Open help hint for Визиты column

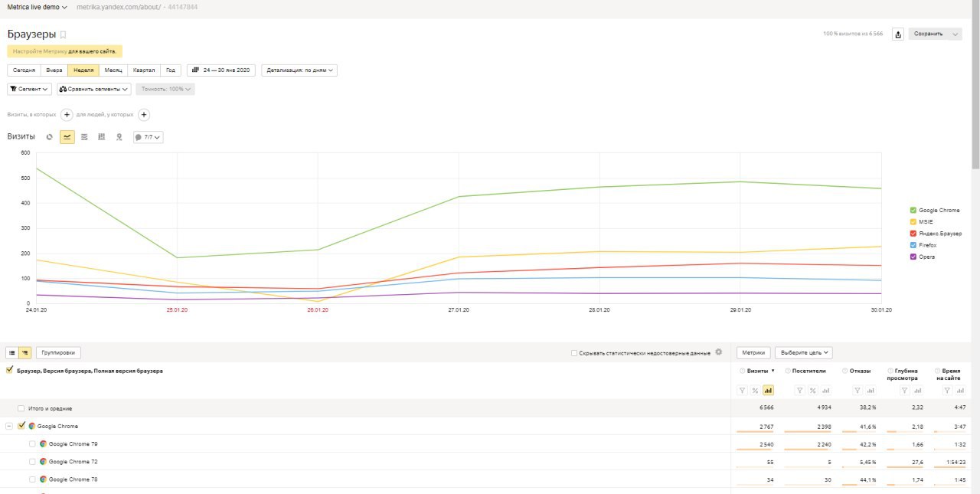pyautogui.click(x=742, y=371)
